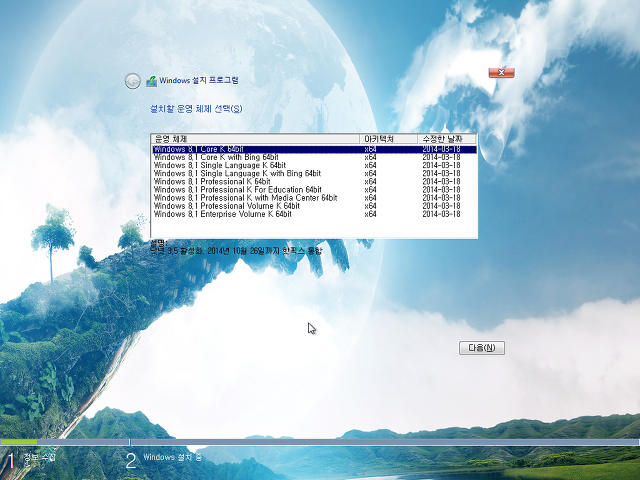Click the 수정한 날짜 column header

[447, 139]
